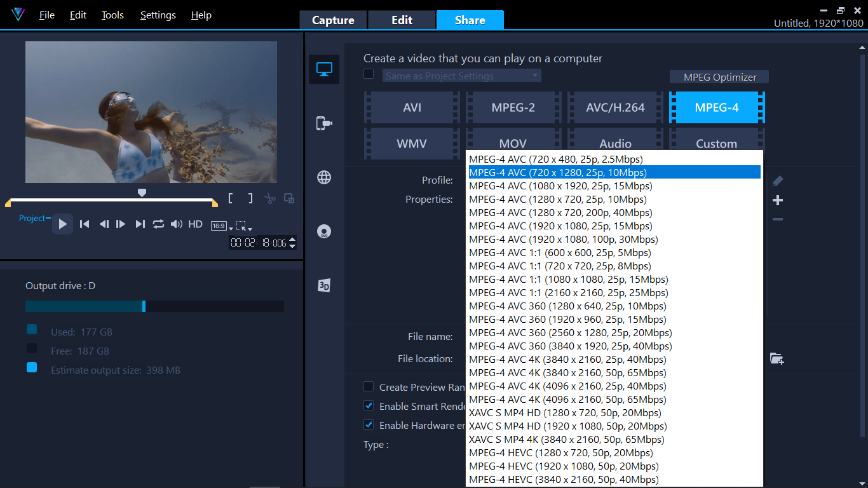Switch to the Edit tab
The image size is (868, 488).
[x=402, y=20]
